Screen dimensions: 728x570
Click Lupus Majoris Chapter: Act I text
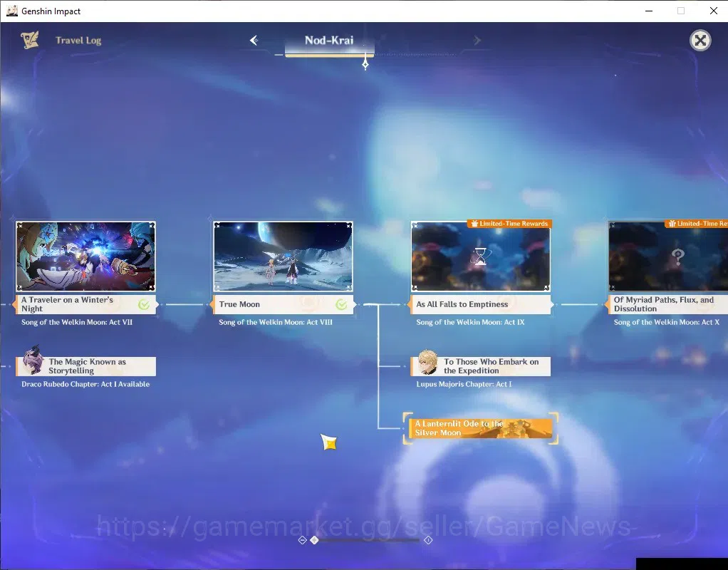(x=464, y=384)
